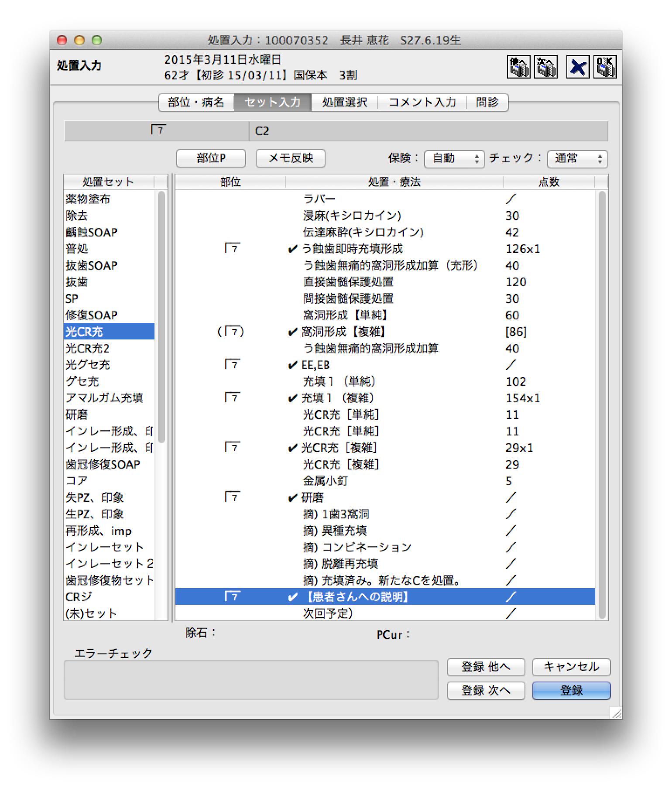Click the 処置セット column header

pos(109,182)
